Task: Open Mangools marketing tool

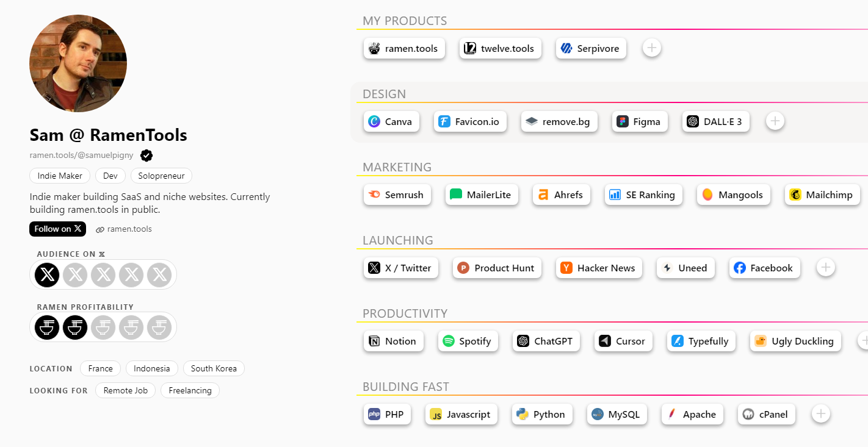Action: click(x=734, y=195)
